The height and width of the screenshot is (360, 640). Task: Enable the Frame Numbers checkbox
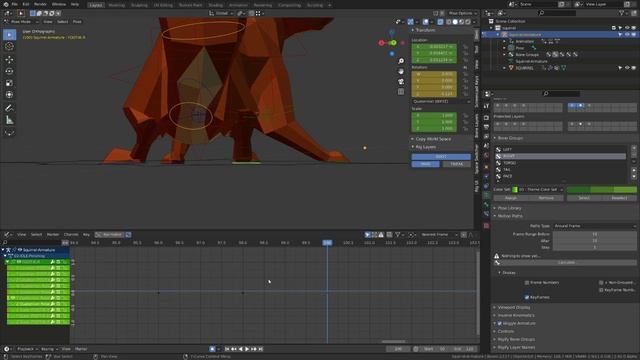[x=527, y=282]
